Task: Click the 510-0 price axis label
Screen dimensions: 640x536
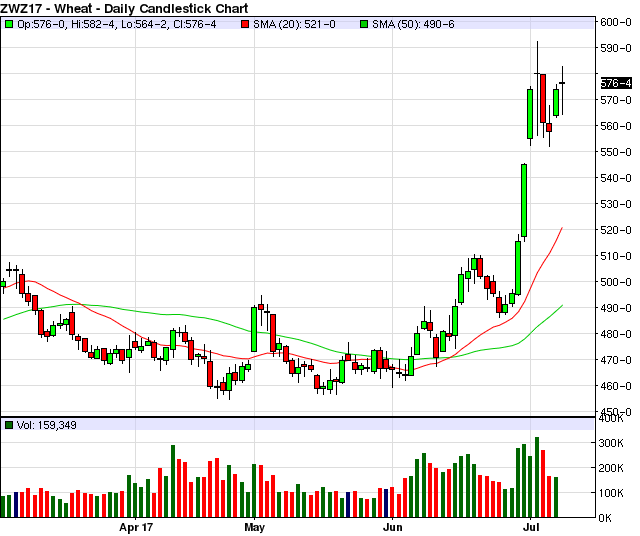Action: pyautogui.click(x=616, y=256)
